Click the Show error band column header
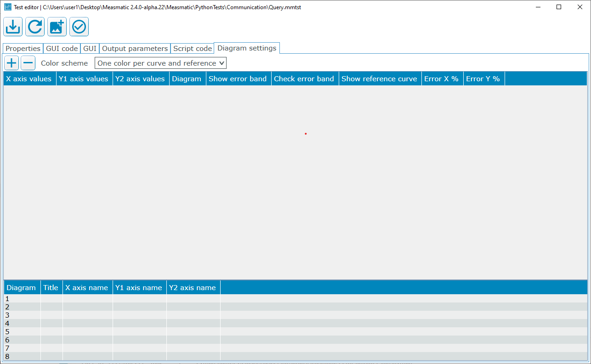Image resolution: width=591 pixels, height=364 pixels. click(x=239, y=78)
